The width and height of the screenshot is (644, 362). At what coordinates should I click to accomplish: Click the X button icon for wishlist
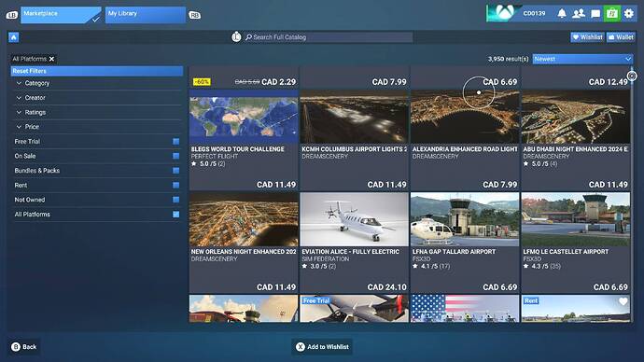[301, 347]
